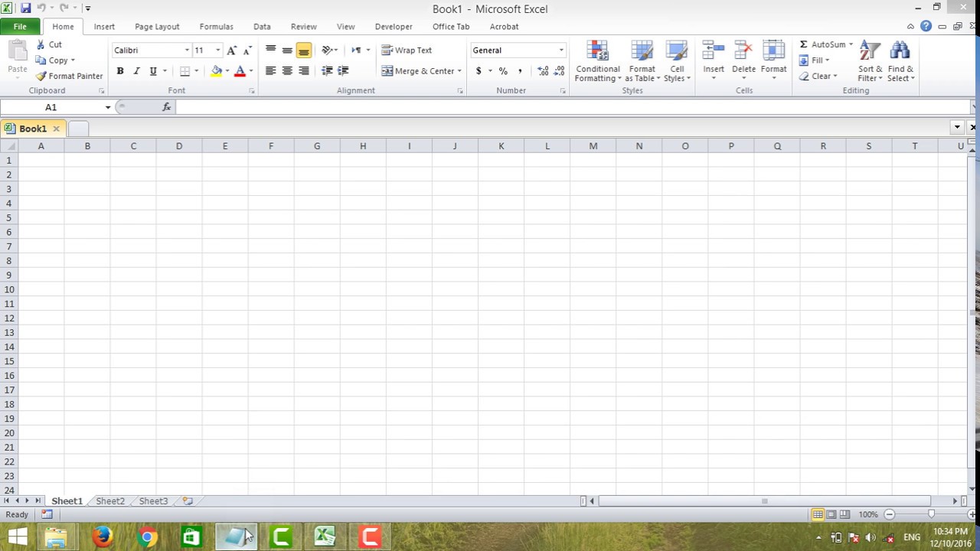Toggle Bold formatting

pyautogui.click(x=120, y=71)
